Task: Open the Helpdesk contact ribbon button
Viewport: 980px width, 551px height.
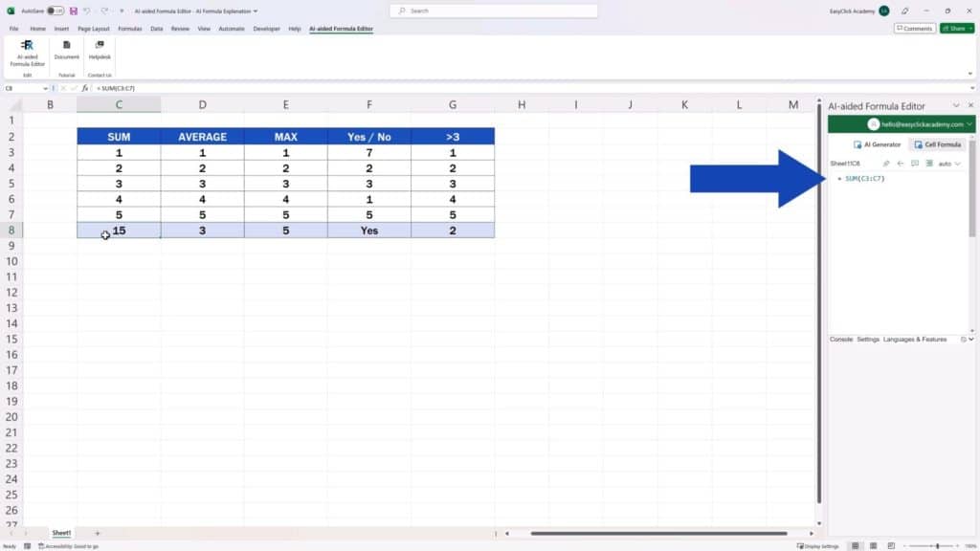Action: tap(100, 50)
